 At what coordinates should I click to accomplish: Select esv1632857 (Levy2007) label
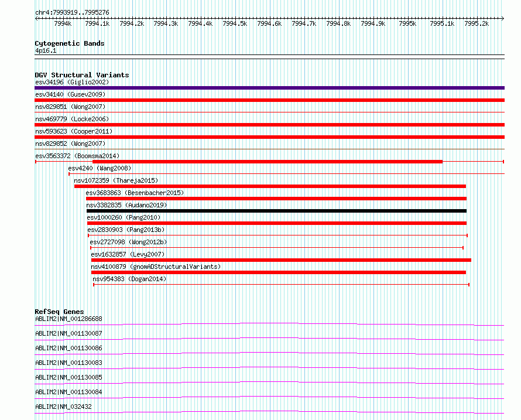tap(128, 254)
